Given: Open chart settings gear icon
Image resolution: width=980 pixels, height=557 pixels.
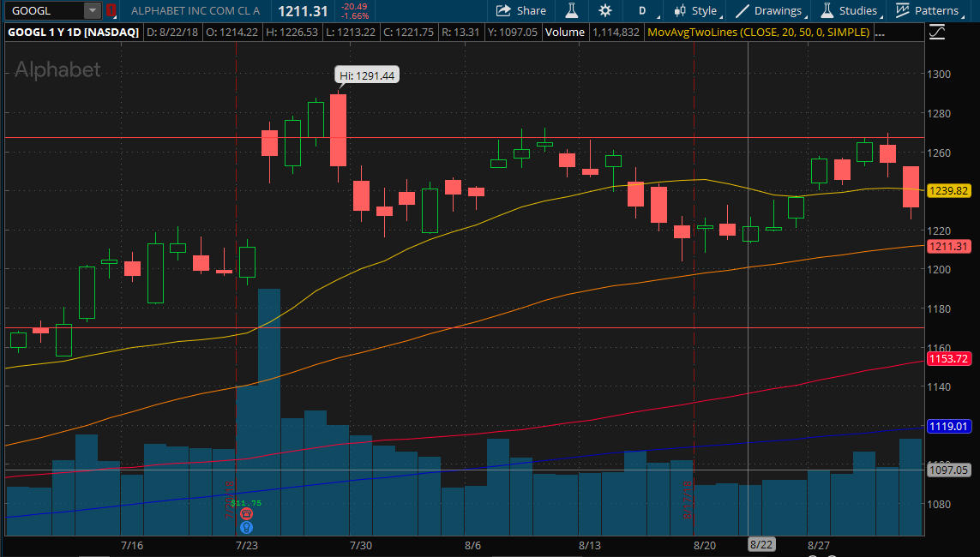Looking at the screenshot, I should coord(605,10).
